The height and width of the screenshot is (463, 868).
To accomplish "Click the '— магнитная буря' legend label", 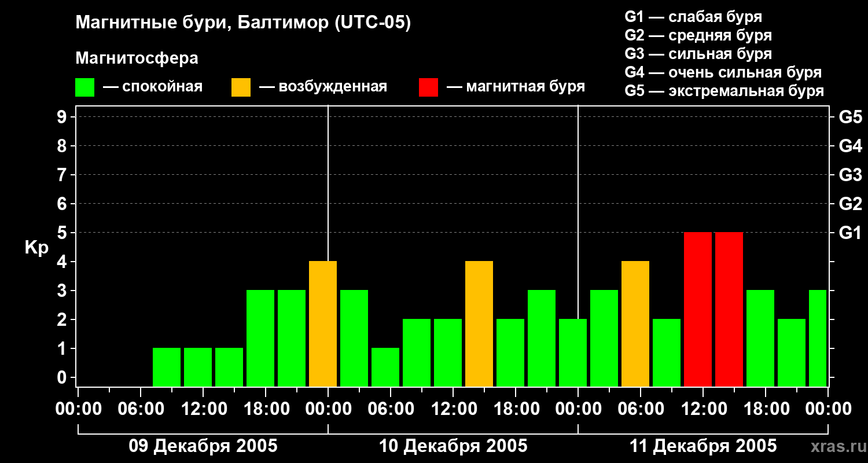I will pos(516,87).
